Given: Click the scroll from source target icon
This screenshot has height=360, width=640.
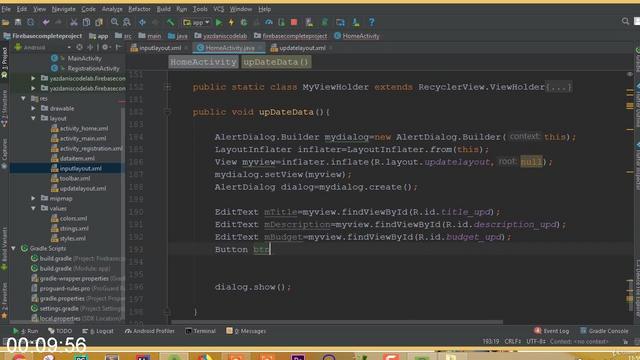Looking at the screenshot, I should pos(80,47).
